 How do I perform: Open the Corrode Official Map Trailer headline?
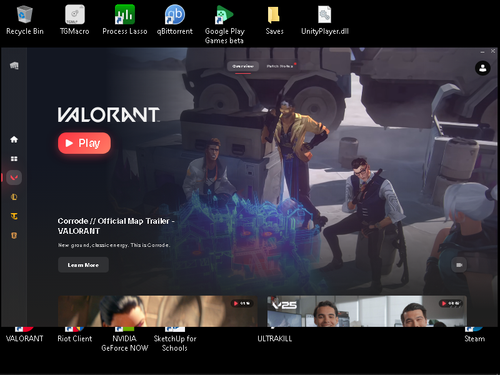(x=116, y=226)
